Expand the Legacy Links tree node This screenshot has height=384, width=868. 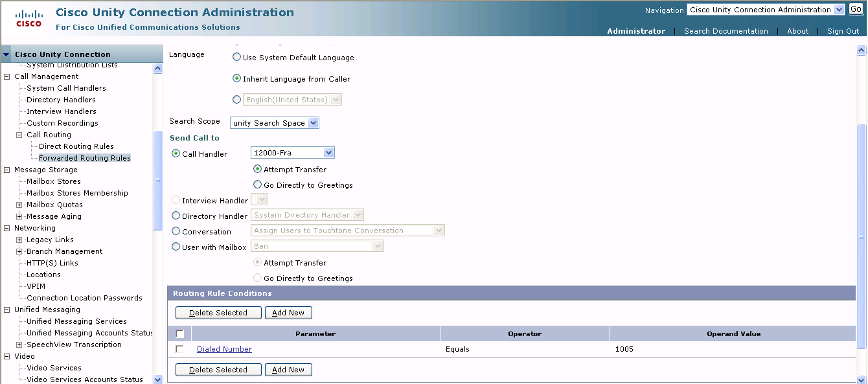(x=19, y=240)
